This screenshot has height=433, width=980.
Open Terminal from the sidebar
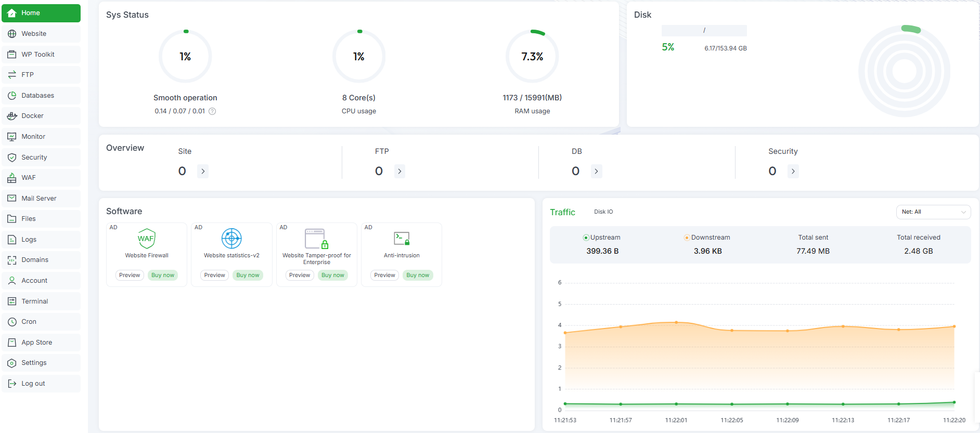34,301
